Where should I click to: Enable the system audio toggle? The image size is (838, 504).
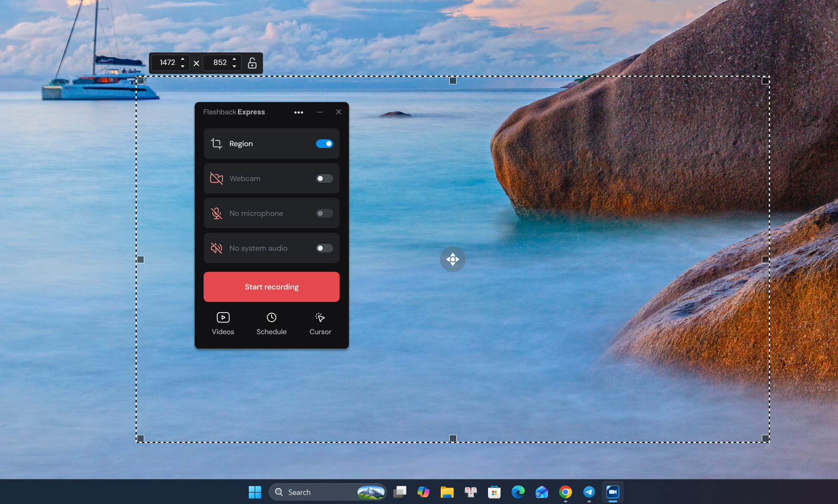click(x=325, y=248)
